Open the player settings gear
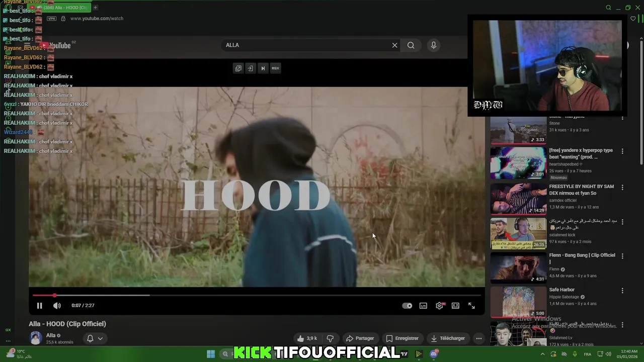This screenshot has height=362, width=644. click(x=439, y=306)
